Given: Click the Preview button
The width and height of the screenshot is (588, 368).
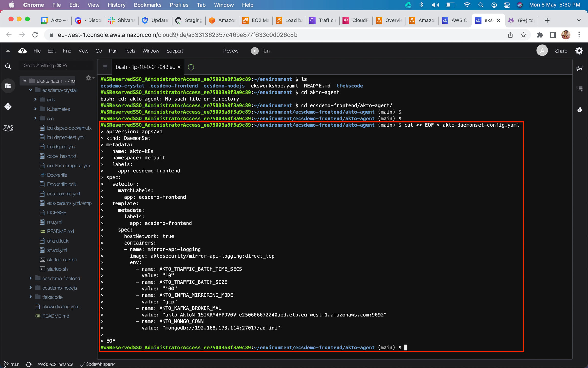Looking at the screenshot, I should point(230,51).
